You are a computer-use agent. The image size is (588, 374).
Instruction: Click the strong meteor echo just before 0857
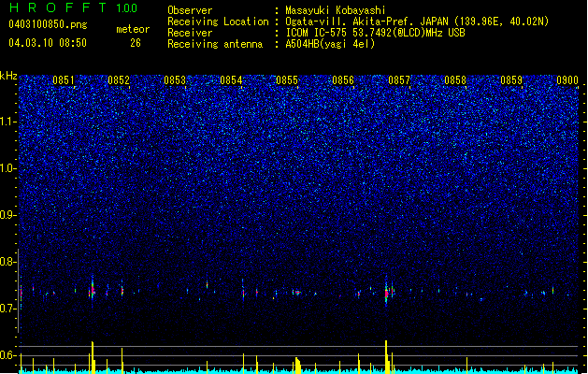click(386, 292)
